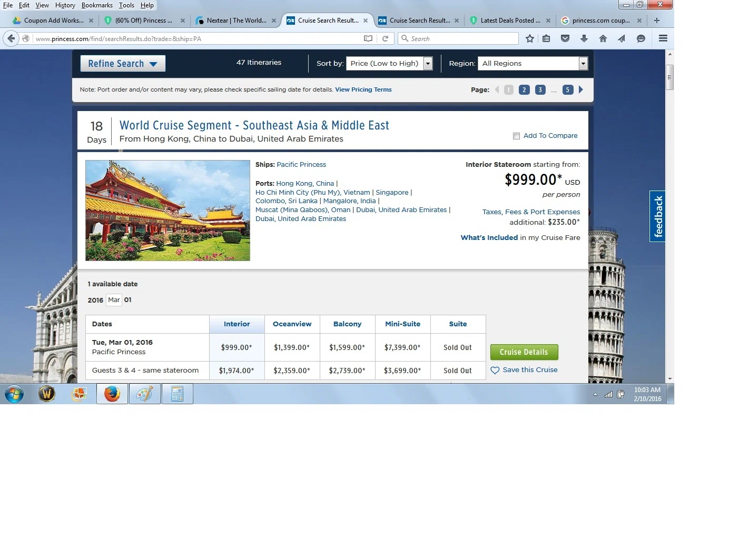
Task: Open the Bookmarks menu
Action: [x=97, y=5]
